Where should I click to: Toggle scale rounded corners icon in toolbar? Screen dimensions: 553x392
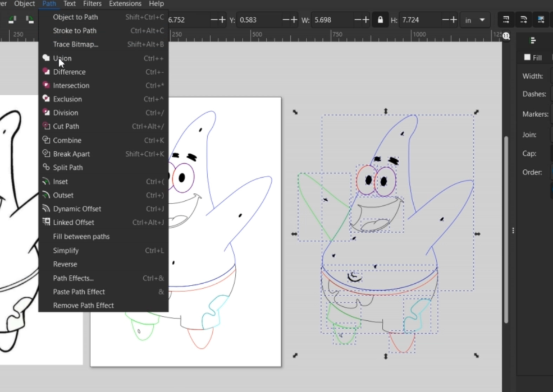523,20
